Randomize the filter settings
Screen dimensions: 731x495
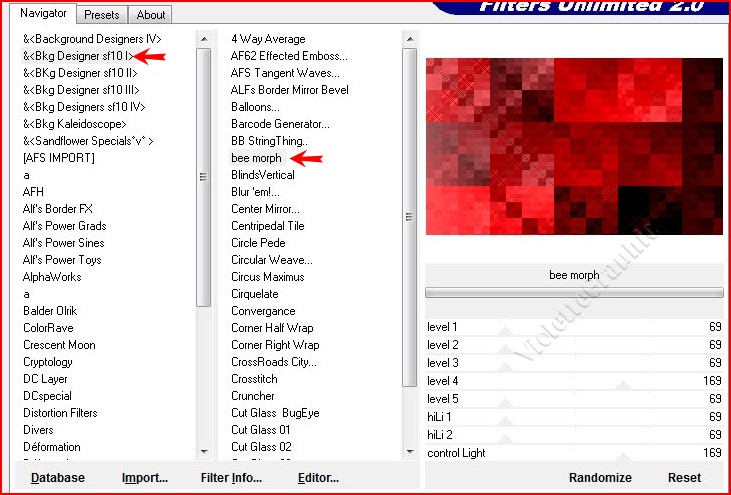click(600, 478)
